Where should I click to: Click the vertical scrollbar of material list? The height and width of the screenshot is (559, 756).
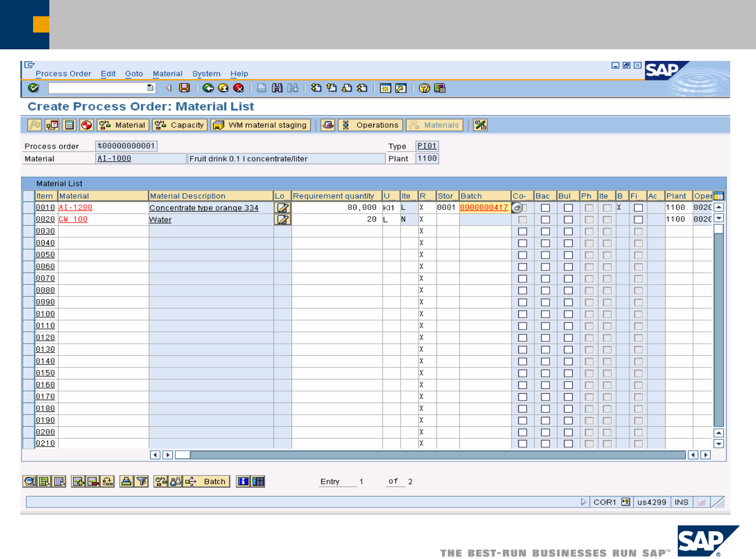tap(719, 325)
